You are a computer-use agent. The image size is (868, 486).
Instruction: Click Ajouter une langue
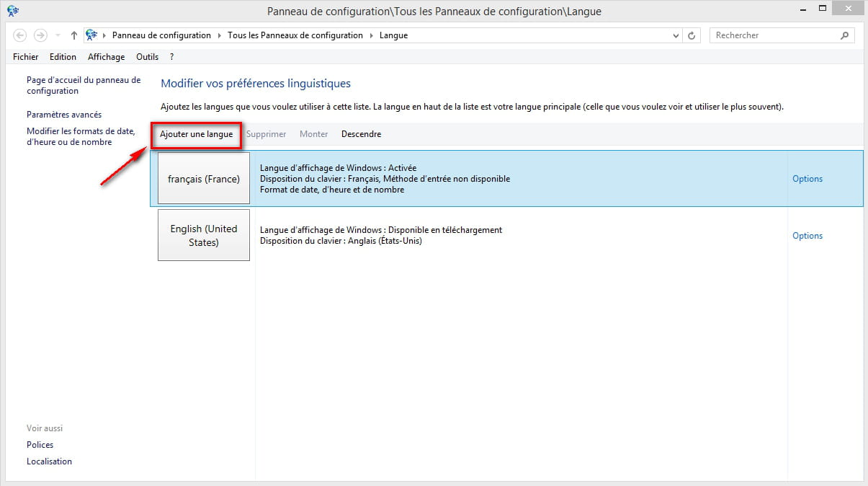click(196, 134)
